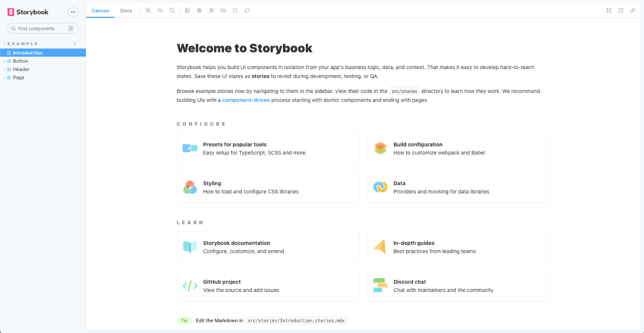
Task: Go full screen with the top-right icon
Action: pyautogui.click(x=609, y=11)
